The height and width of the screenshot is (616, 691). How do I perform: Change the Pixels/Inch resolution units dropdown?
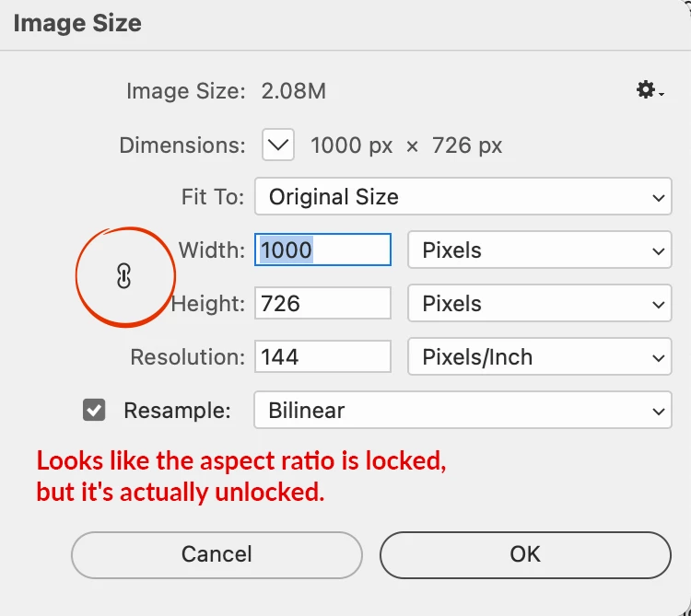(x=539, y=357)
